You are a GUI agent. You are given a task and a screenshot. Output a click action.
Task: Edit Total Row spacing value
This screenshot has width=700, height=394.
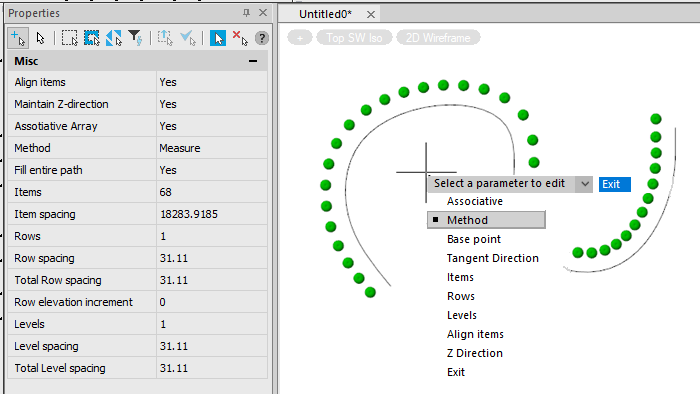pos(212,280)
